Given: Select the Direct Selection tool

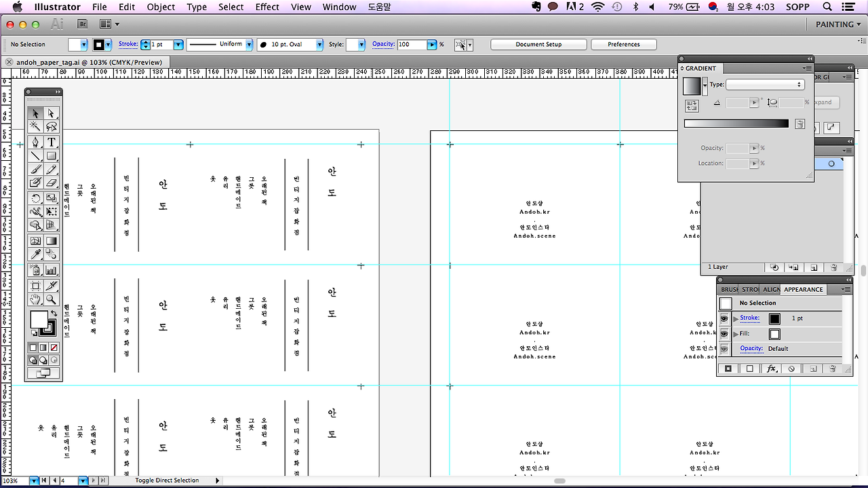Looking at the screenshot, I should tap(52, 113).
